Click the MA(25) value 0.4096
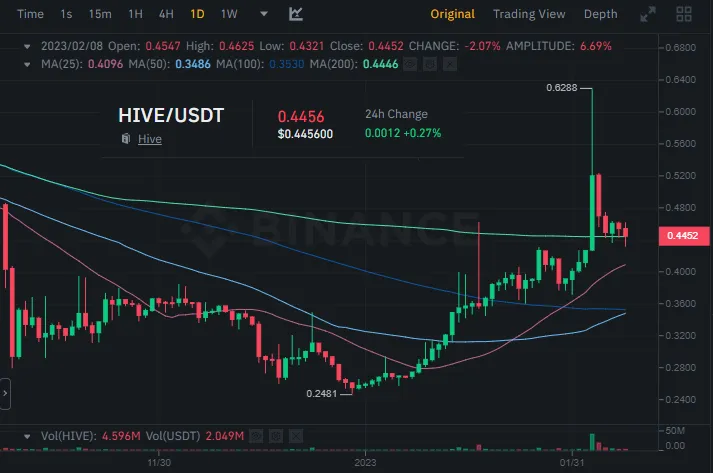 coord(105,64)
